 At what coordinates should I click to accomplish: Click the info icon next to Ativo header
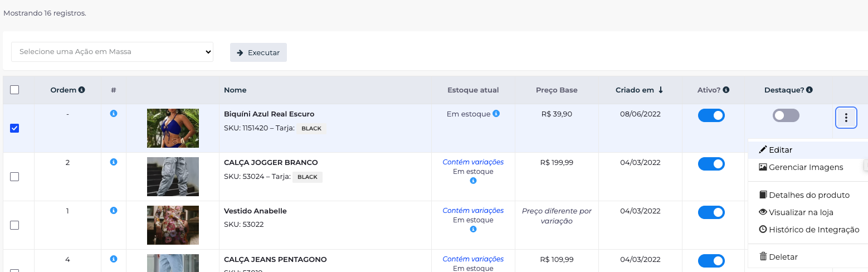726,90
